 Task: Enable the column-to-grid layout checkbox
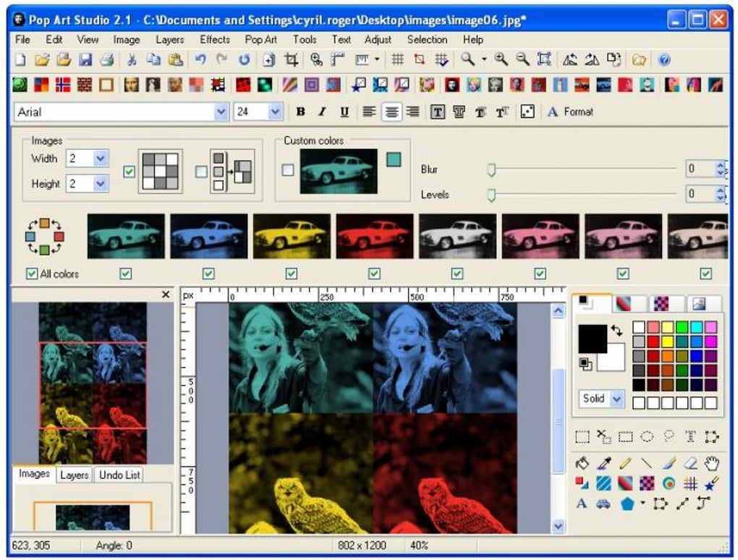coord(201,171)
